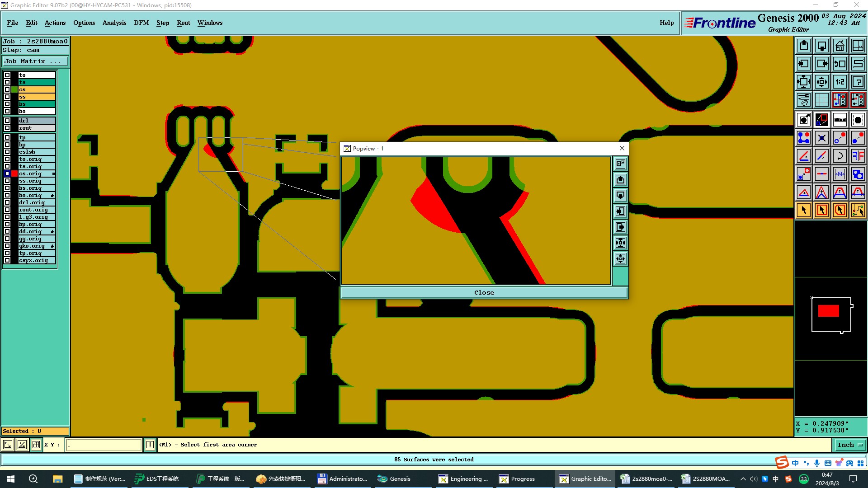Click the red color swatch of cs.orig
Screen dimensions: 868x488
(14, 174)
